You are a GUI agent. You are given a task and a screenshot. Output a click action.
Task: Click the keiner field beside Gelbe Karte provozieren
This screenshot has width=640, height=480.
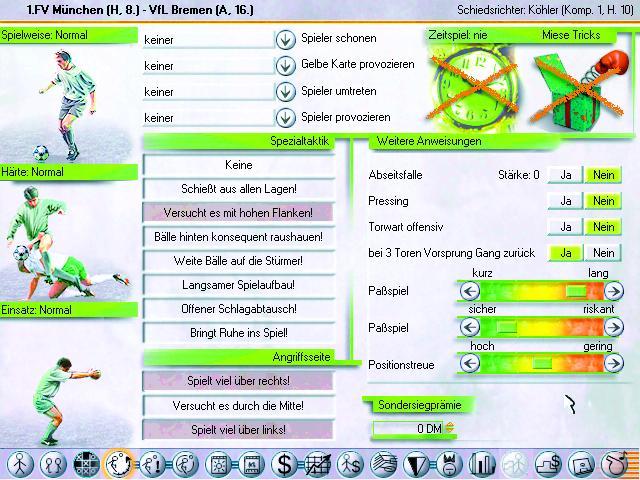(x=209, y=66)
